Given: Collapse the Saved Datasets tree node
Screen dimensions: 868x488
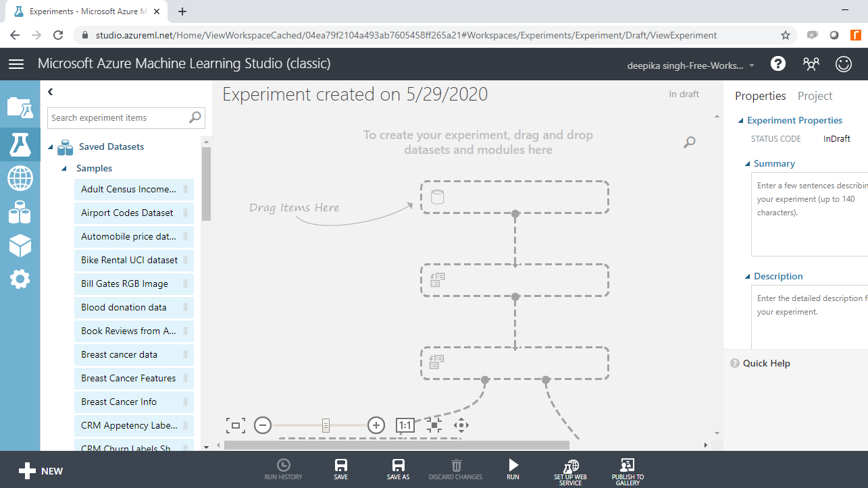Looking at the screenshot, I should pyautogui.click(x=51, y=147).
